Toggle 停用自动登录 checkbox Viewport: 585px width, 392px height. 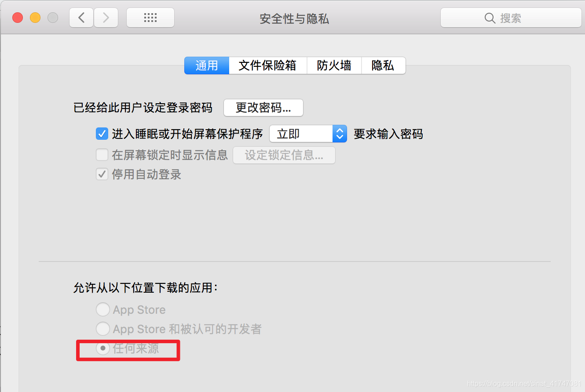point(102,174)
